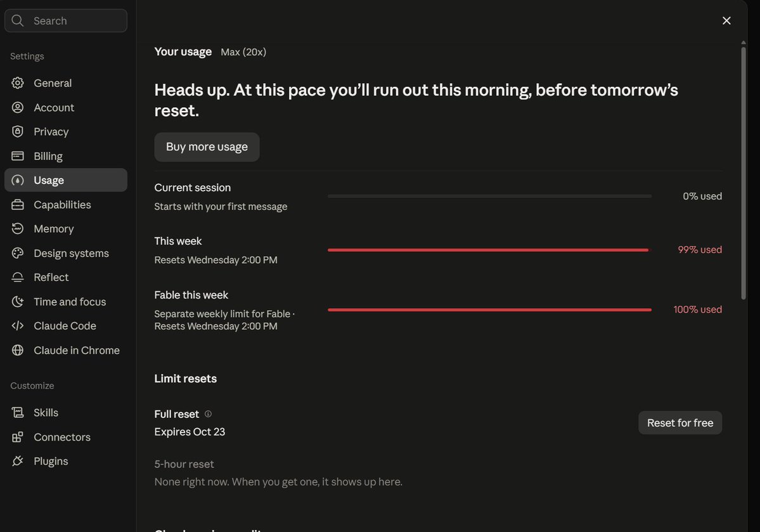Open Skills under Customize
The width and height of the screenshot is (760, 532).
(x=66, y=412)
